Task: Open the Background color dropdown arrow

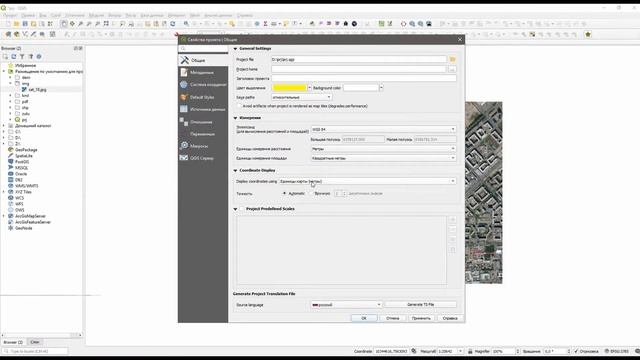Action: click(381, 88)
